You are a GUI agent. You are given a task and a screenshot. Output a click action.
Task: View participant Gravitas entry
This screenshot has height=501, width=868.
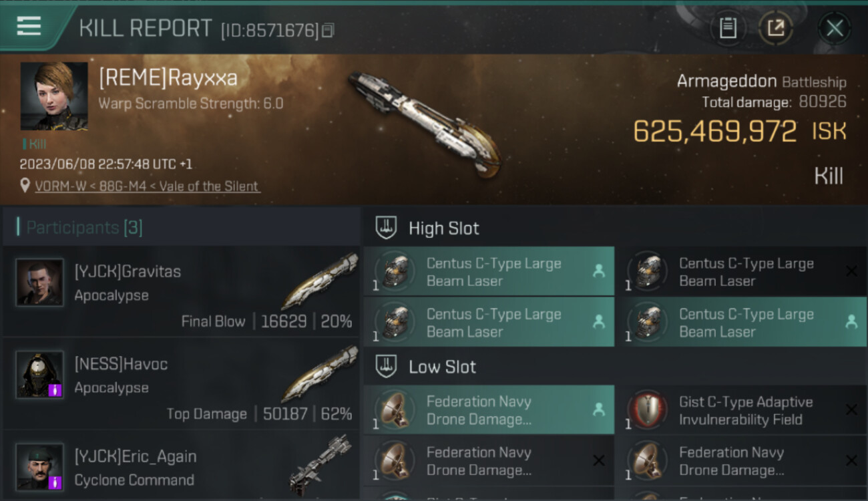182,291
